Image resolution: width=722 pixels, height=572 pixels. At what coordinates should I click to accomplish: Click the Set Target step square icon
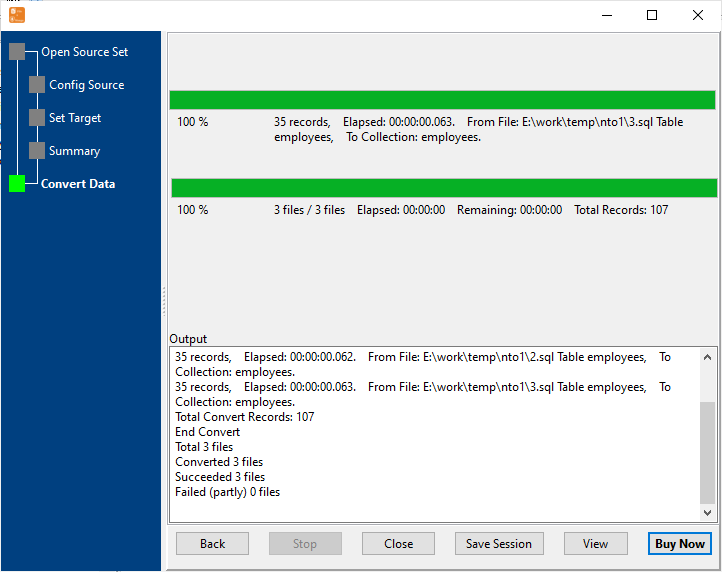tap(37, 118)
